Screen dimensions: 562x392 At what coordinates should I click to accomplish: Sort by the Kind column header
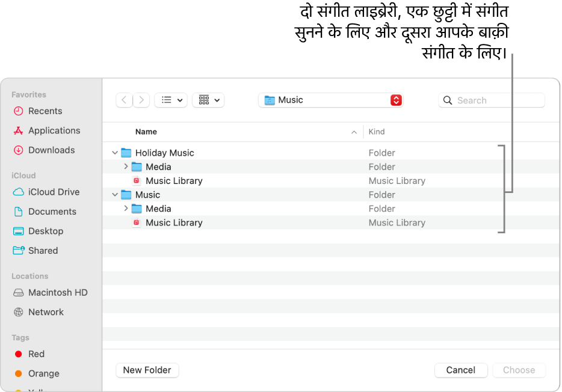[x=377, y=132]
